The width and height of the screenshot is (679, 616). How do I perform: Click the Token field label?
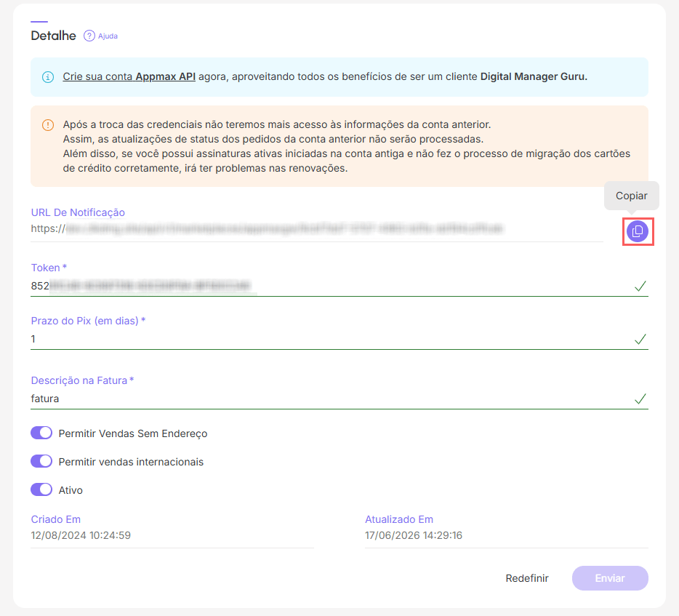click(x=49, y=268)
